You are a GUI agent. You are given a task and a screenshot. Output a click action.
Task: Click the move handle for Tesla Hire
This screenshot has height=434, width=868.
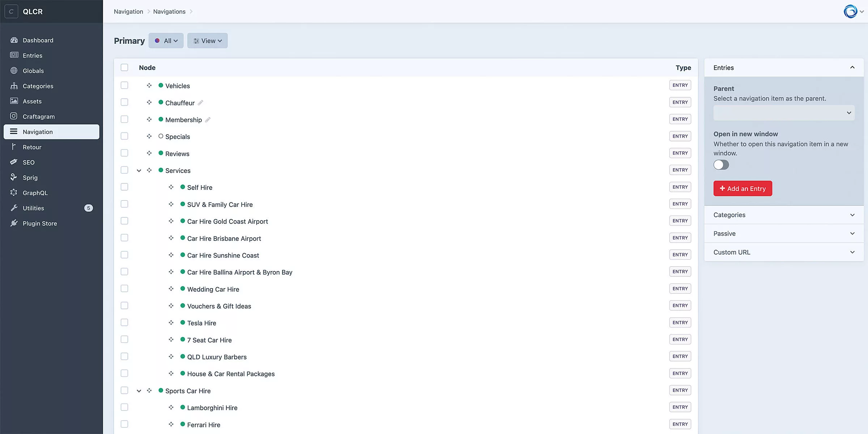[171, 323]
